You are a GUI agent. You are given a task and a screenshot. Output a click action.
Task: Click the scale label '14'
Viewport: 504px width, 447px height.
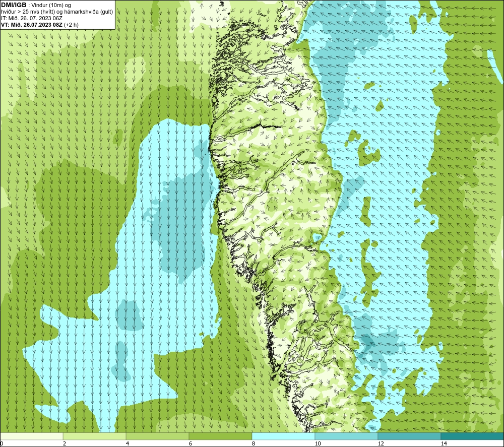[x=444, y=443]
